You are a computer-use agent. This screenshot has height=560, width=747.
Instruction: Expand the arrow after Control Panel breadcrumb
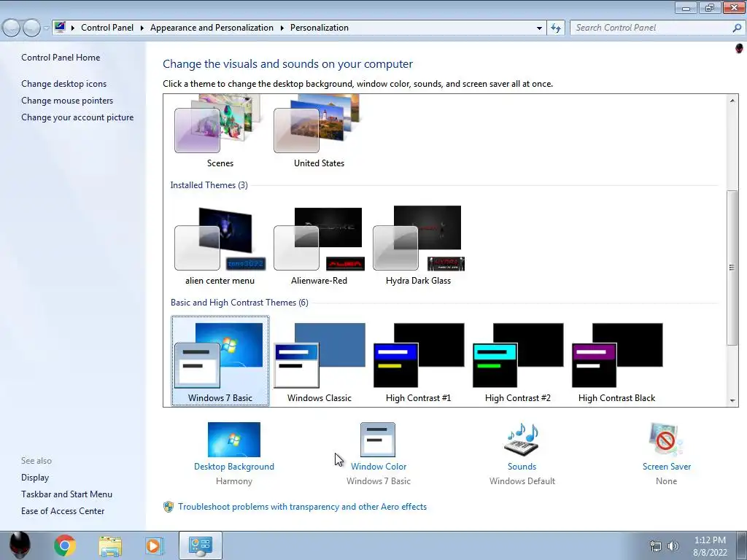click(x=142, y=28)
